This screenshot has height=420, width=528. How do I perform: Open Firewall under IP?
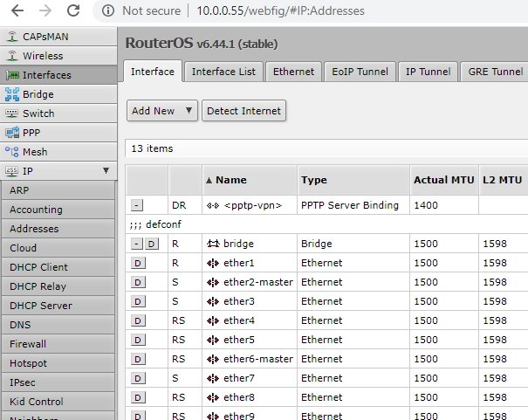(x=58, y=344)
